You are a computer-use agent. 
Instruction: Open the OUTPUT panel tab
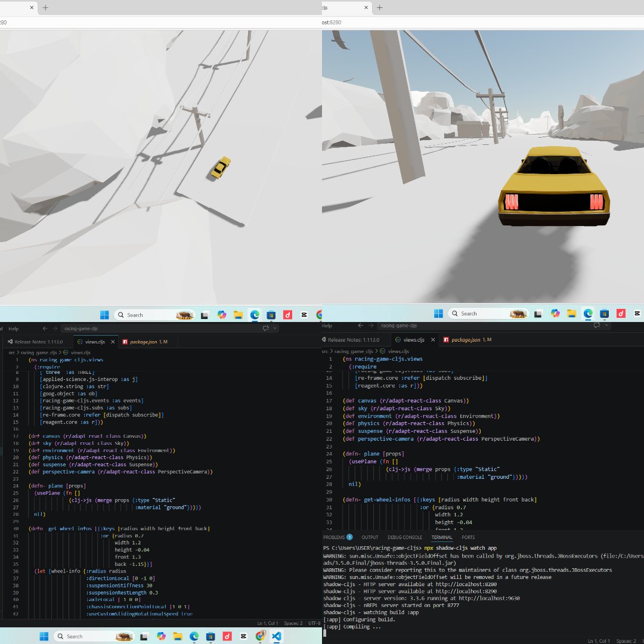370,537
